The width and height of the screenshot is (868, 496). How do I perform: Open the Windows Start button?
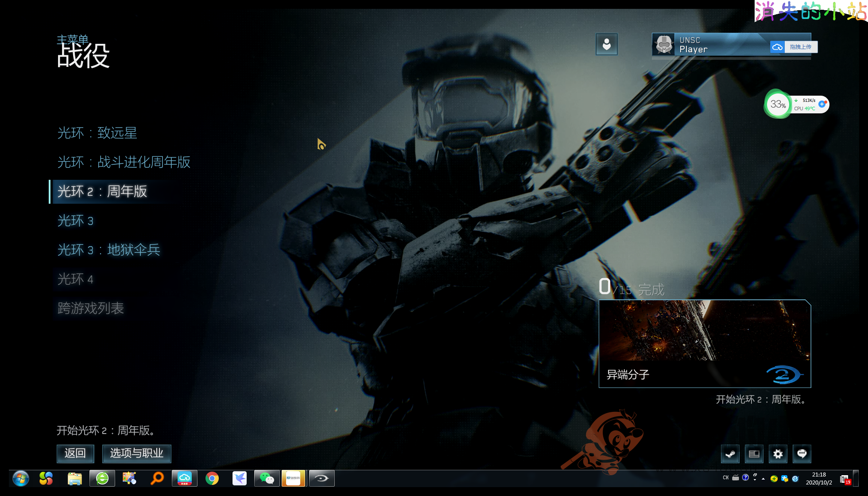click(x=21, y=478)
